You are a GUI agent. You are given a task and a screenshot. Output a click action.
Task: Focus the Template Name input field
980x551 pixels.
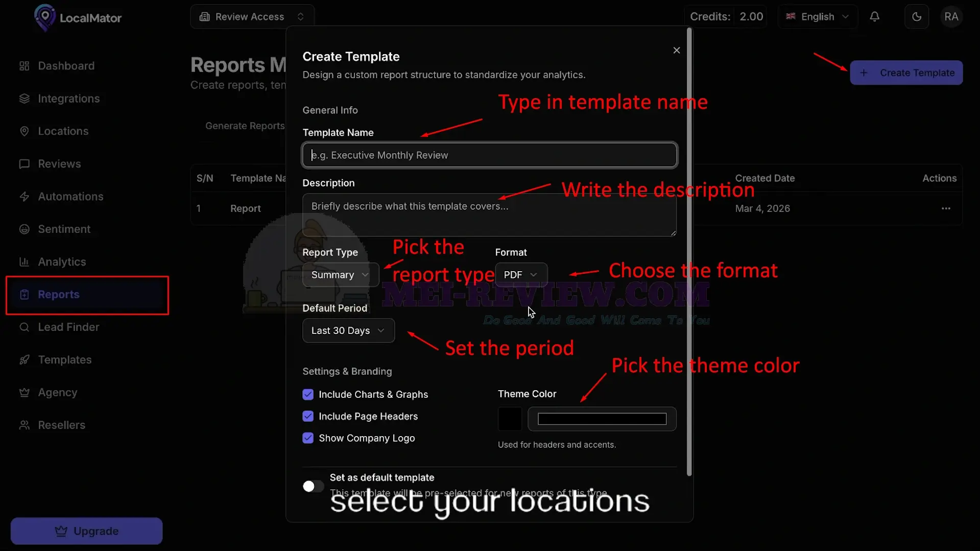tap(490, 155)
